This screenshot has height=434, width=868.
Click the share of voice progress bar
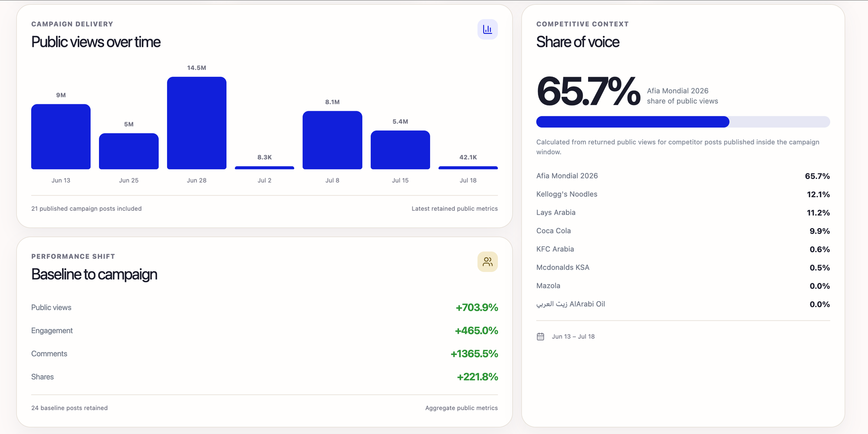tap(683, 122)
